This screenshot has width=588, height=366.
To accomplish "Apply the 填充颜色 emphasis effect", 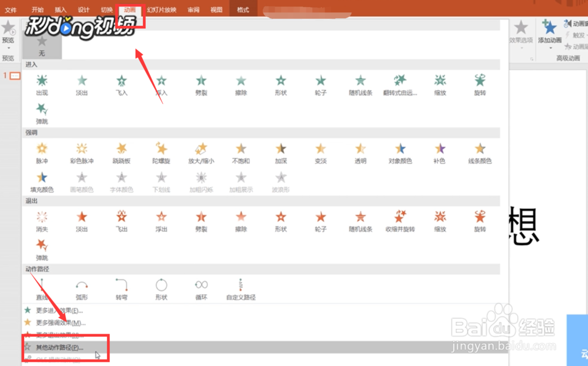I will [x=42, y=182].
